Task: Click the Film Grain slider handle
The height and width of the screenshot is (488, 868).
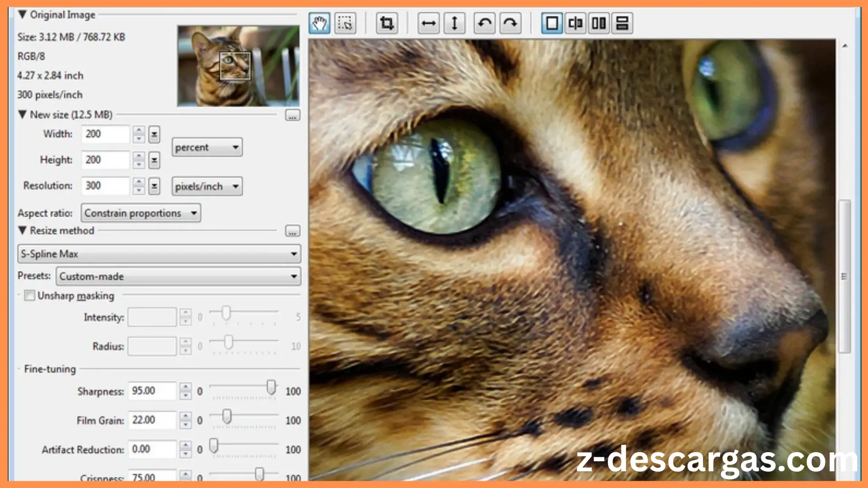Action: pyautogui.click(x=227, y=416)
